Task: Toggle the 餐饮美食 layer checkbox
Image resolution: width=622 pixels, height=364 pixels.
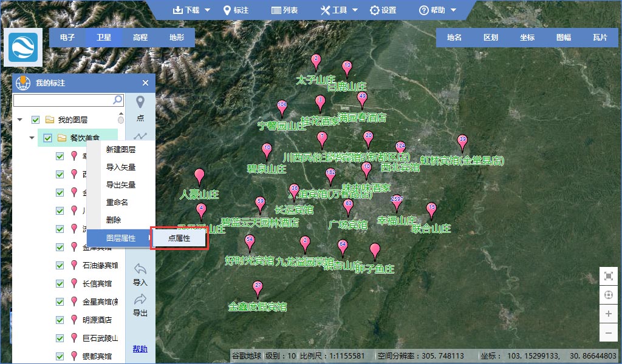Action: pyautogui.click(x=47, y=138)
